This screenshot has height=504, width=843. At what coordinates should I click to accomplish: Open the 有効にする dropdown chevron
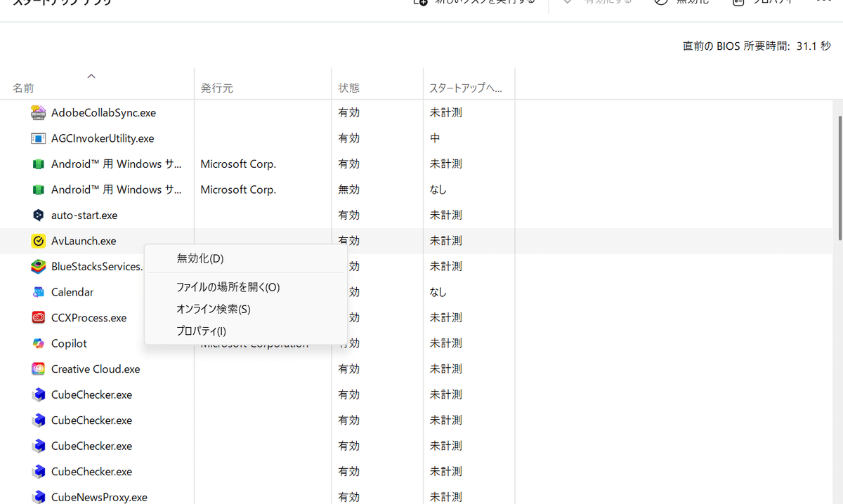coord(566,2)
